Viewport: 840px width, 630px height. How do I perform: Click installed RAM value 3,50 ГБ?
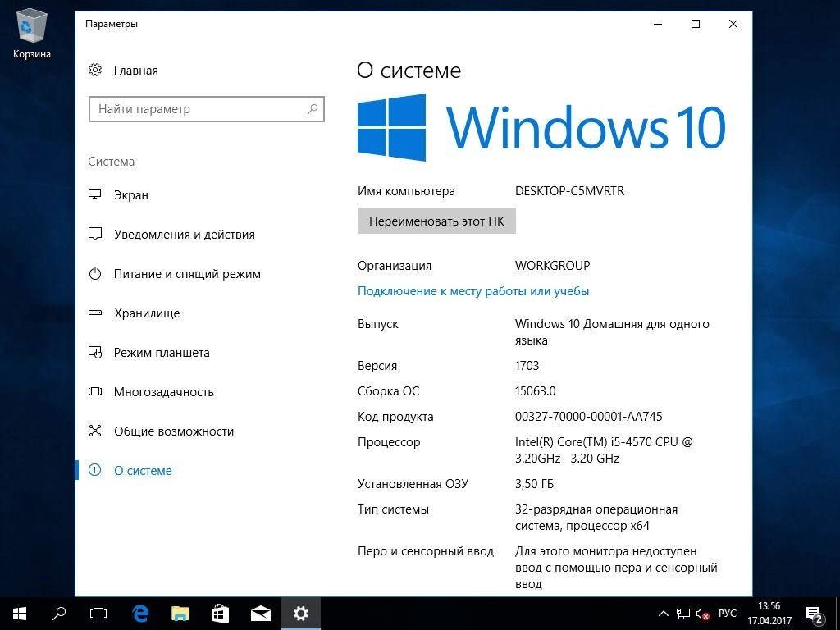point(534,484)
